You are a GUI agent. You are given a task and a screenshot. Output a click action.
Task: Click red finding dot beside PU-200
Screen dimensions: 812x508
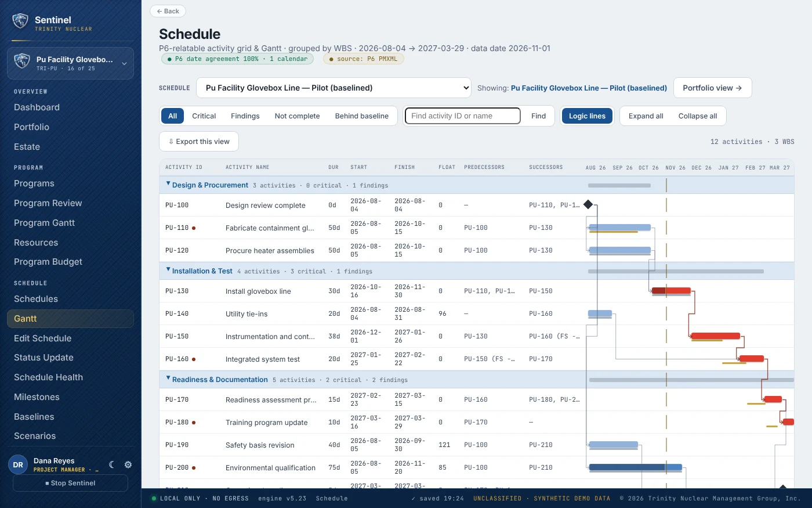(x=194, y=468)
